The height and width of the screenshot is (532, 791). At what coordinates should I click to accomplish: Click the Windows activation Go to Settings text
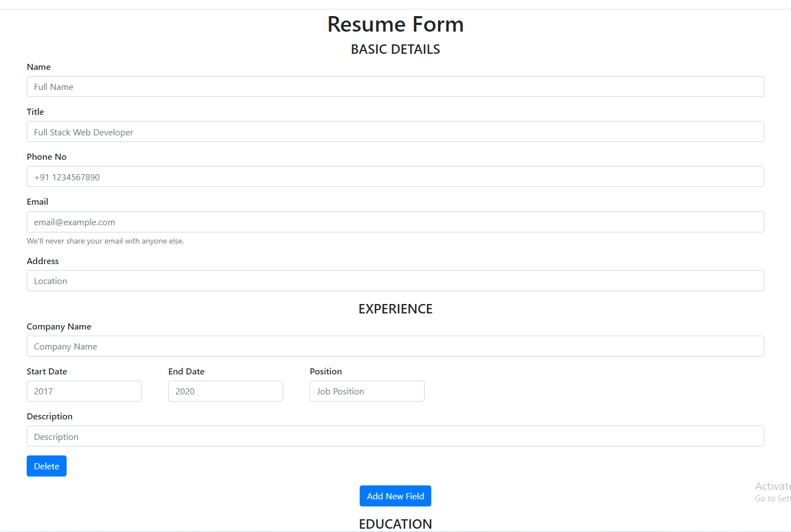(772, 498)
